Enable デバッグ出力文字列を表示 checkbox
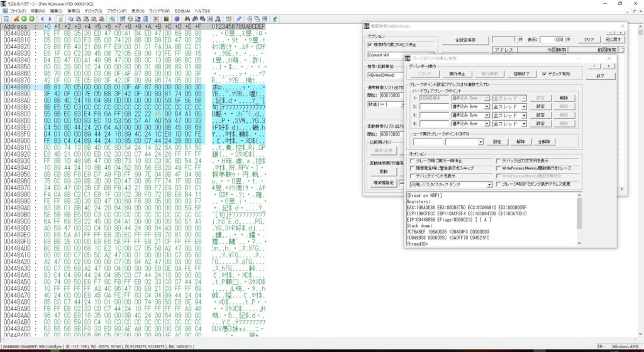The image size is (644, 352). tap(498, 161)
